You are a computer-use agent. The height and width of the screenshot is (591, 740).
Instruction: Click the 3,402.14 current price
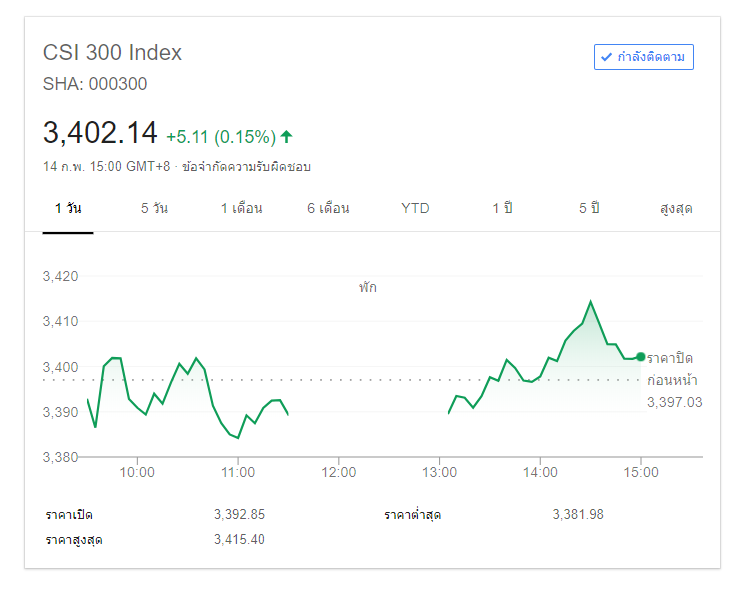pos(100,133)
